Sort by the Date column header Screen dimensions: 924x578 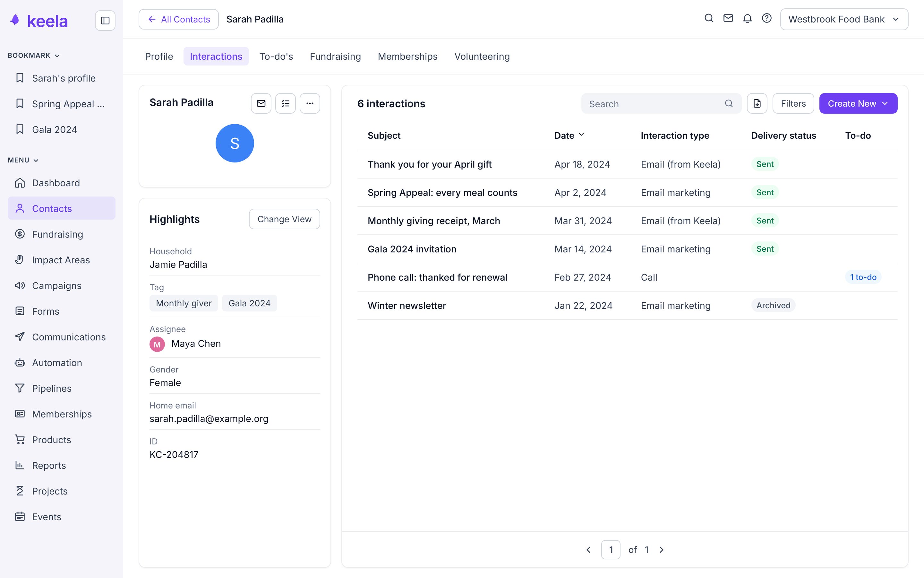tap(569, 135)
